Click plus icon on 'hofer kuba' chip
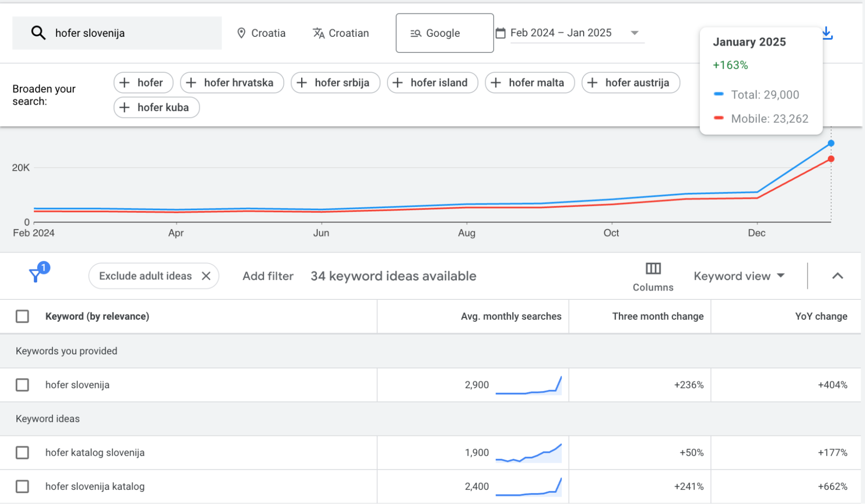Screen dimensions: 865x504 coord(125,107)
